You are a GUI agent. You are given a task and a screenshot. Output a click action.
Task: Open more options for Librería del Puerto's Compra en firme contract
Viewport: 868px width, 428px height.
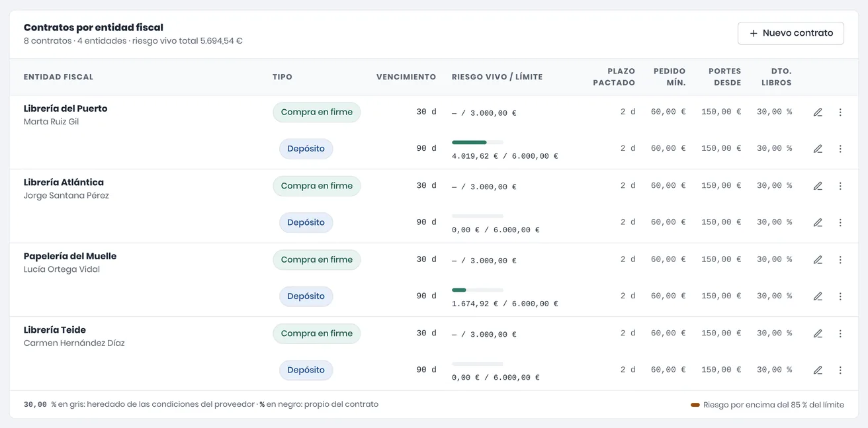(x=840, y=112)
